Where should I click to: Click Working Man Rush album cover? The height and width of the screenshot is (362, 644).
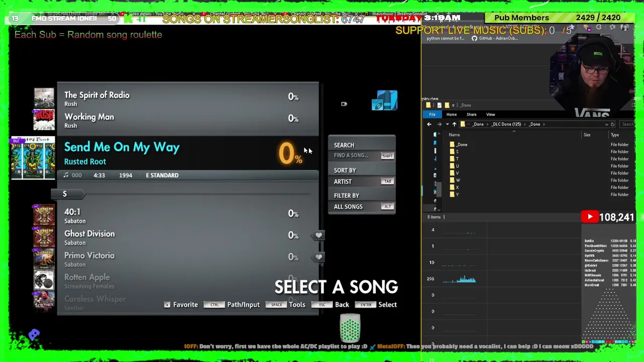[44, 120]
